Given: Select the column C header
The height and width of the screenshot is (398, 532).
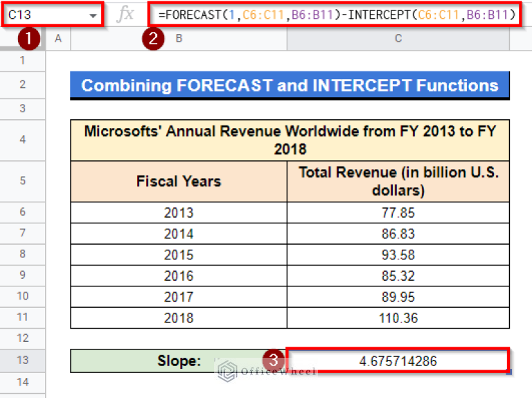Looking at the screenshot, I should coord(398,39).
